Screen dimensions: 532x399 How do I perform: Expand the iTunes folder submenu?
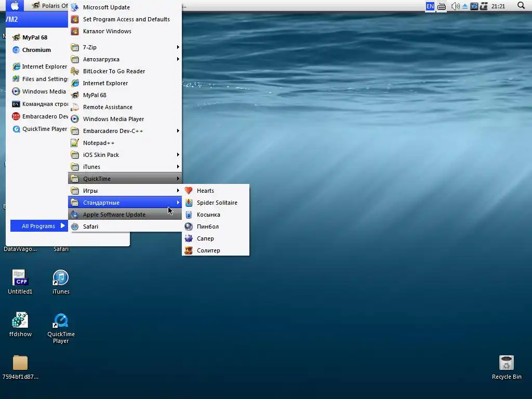[x=125, y=167]
